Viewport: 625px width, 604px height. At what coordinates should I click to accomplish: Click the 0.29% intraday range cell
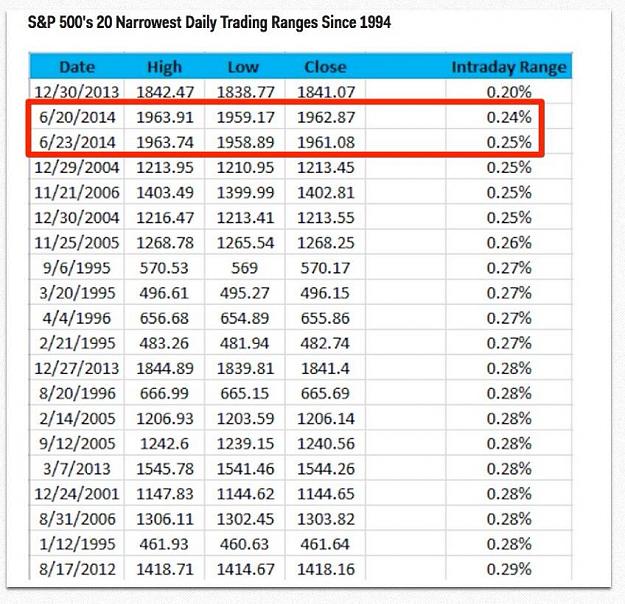tap(509, 569)
